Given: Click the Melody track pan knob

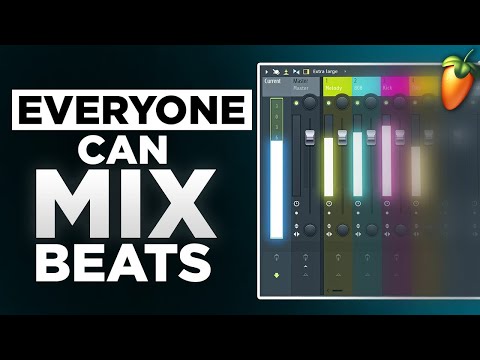Looking at the screenshot, I should pyautogui.click(x=342, y=102).
